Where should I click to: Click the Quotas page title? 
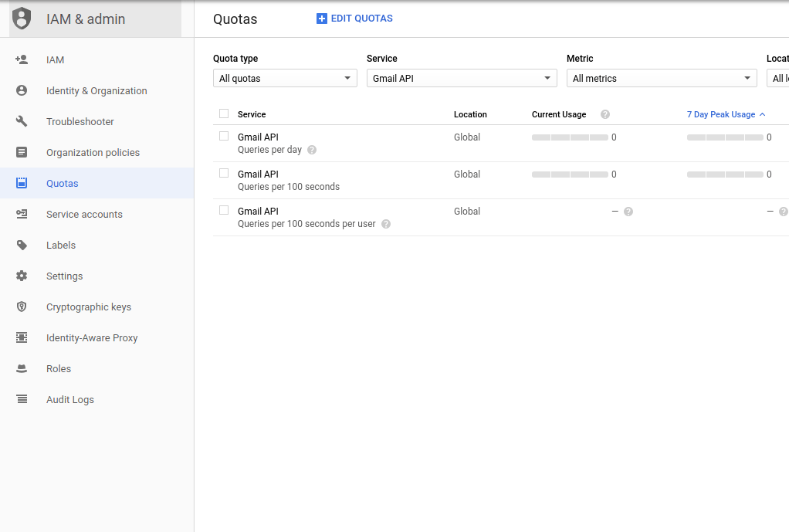[235, 19]
